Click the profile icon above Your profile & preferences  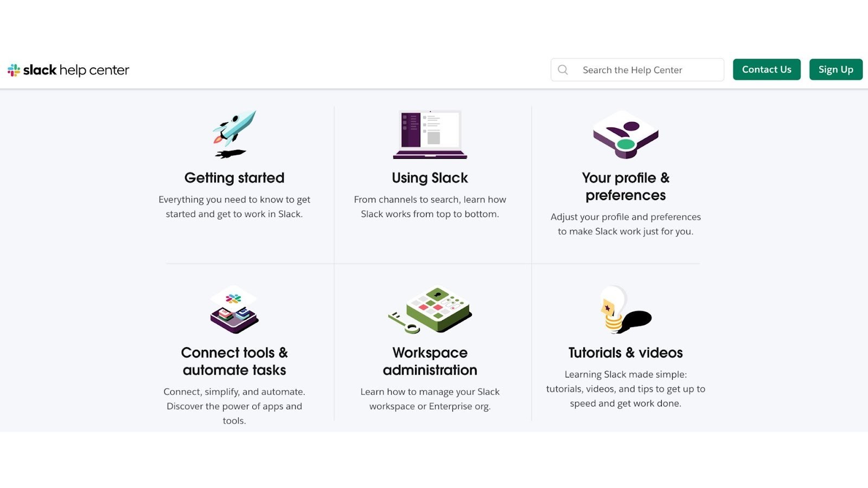[625, 135]
